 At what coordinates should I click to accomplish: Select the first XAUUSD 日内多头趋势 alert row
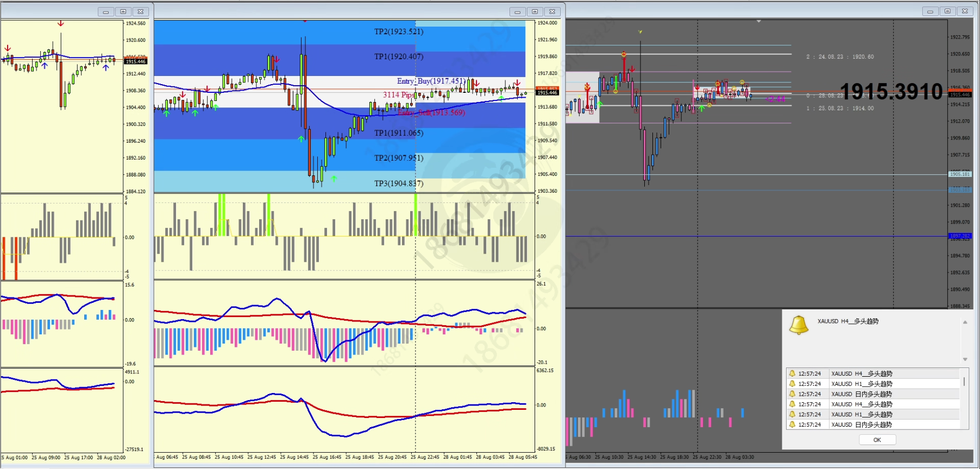(874, 394)
